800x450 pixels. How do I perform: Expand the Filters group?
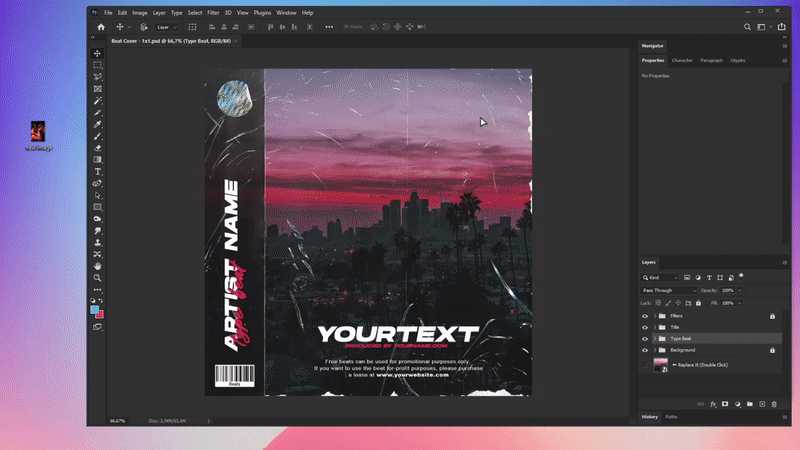[655, 316]
